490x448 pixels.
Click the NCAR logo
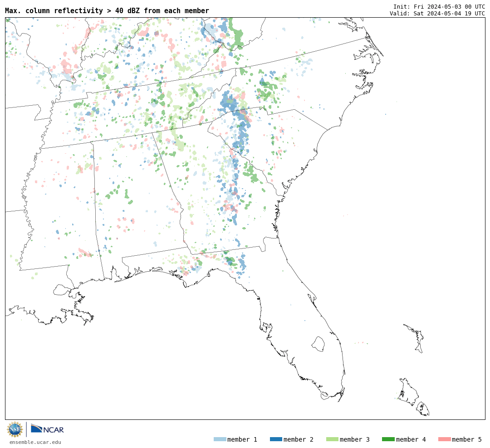(47, 429)
